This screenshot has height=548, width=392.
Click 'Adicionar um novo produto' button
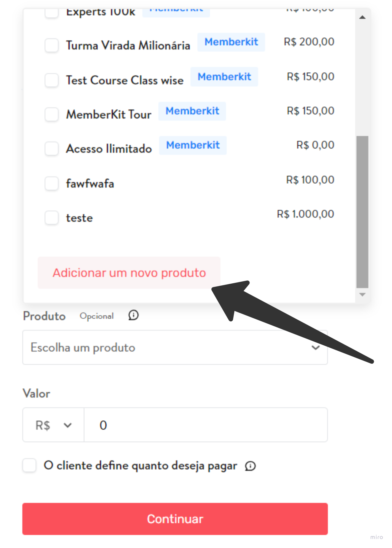click(x=129, y=273)
